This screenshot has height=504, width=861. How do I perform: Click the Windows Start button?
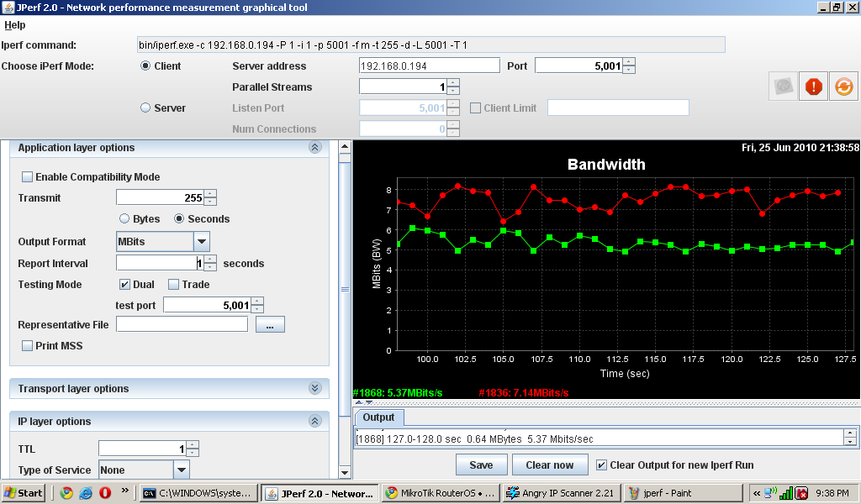[23, 492]
